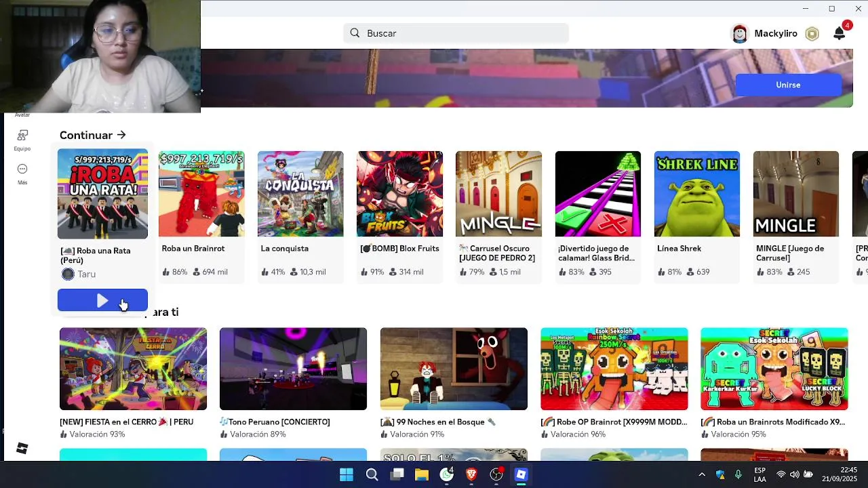Open Roba un Brainrots Modificado thumbnail
Image resolution: width=868 pixels, height=488 pixels.
(x=774, y=369)
